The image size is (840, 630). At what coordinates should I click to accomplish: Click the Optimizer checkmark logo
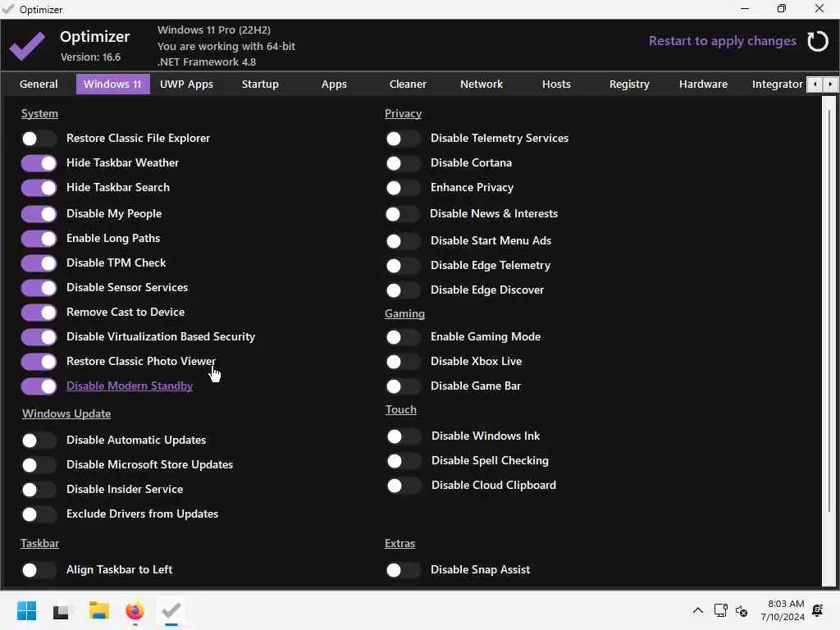pos(27,46)
